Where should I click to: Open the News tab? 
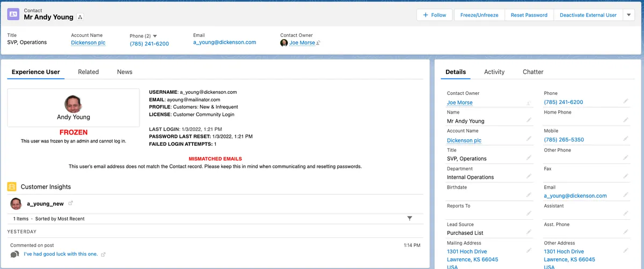pos(125,72)
